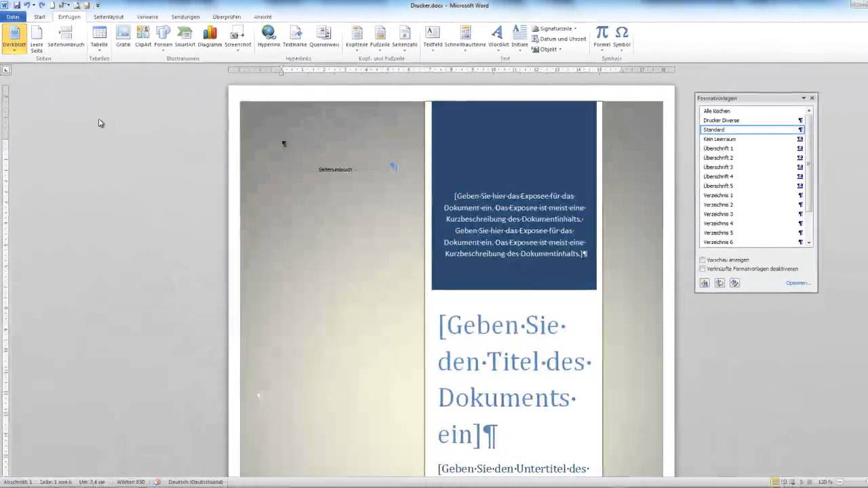Click the Deutsch (Deutschland) language indicator
Viewport: 868px width, 488px height.
tap(195, 482)
